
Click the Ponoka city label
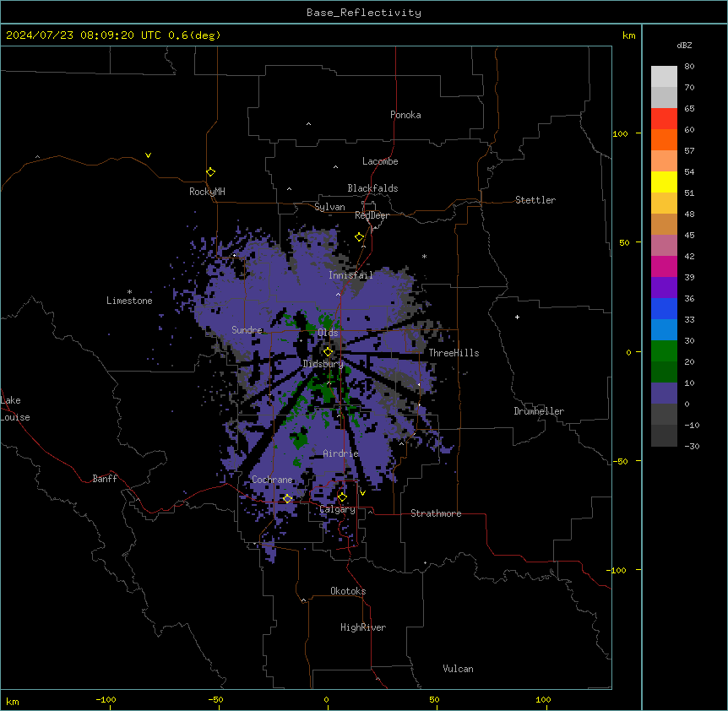coord(405,115)
